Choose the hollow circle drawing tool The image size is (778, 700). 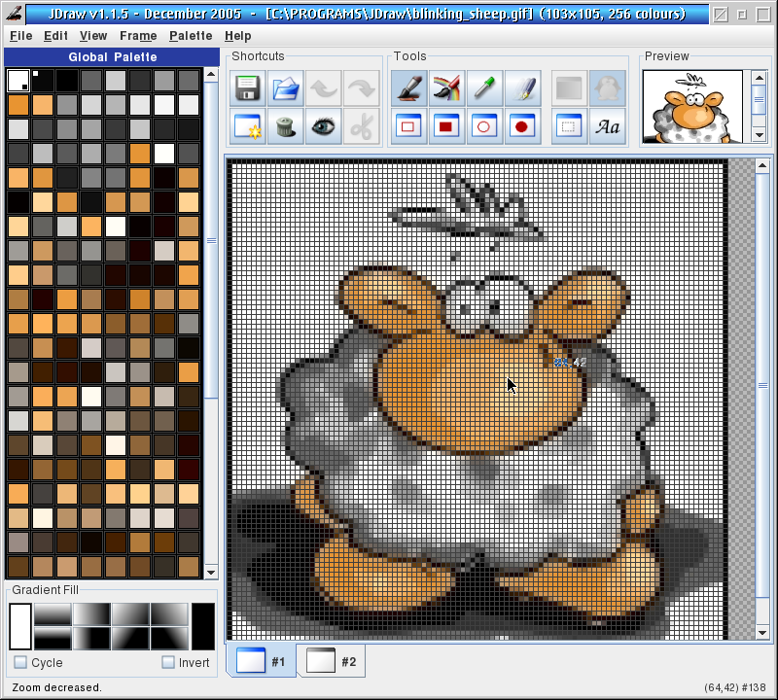tap(483, 126)
